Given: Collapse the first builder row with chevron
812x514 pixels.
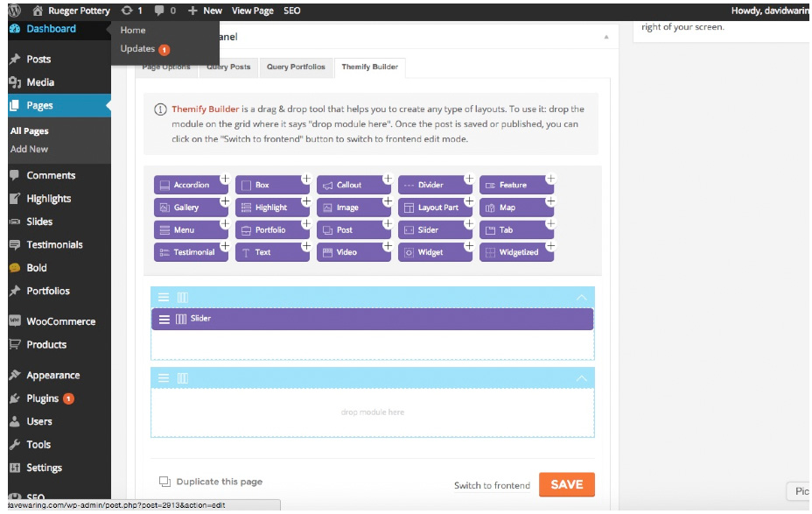Looking at the screenshot, I should pos(581,298).
